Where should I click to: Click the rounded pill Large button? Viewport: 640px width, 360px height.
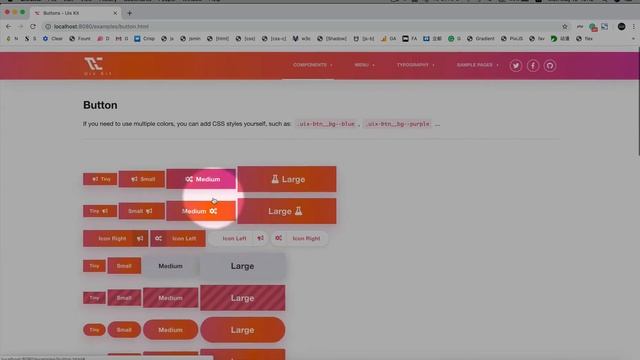pyautogui.click(x=242, y=330)
